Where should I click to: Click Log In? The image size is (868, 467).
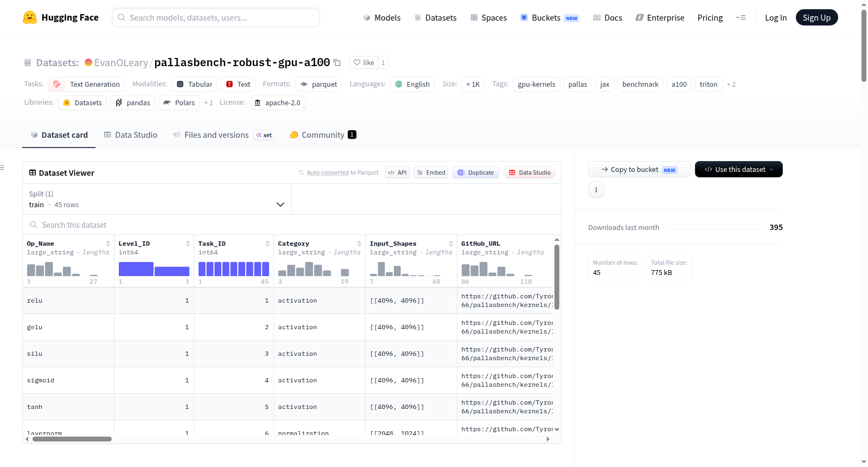pyautogui.click(x=776, y=17)
